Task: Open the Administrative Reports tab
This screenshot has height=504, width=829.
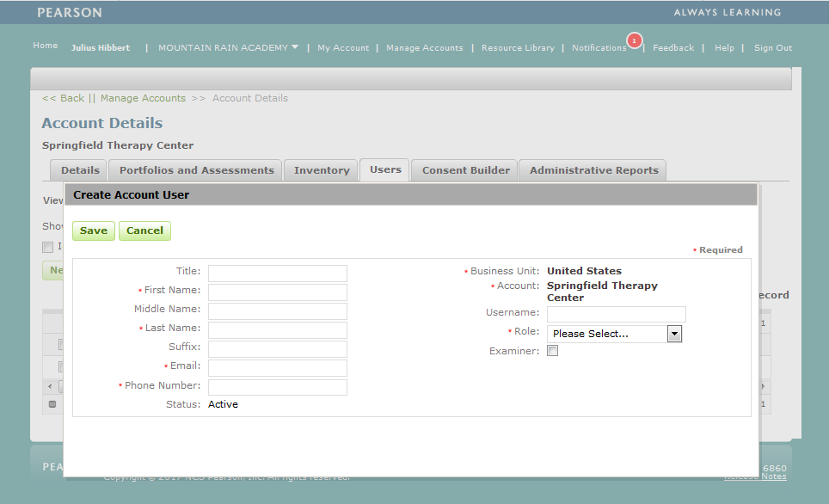Action: tap(592, 169)
